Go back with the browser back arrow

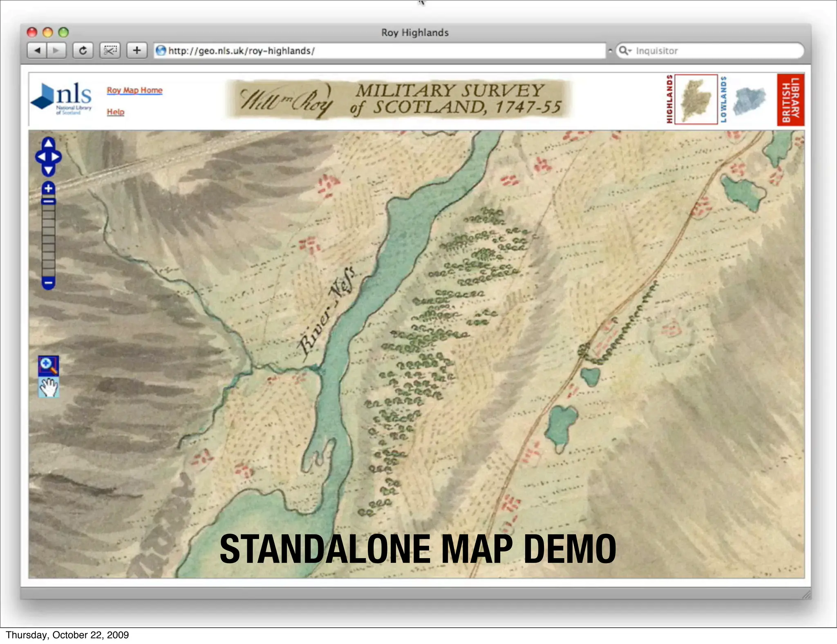point(37,51)
